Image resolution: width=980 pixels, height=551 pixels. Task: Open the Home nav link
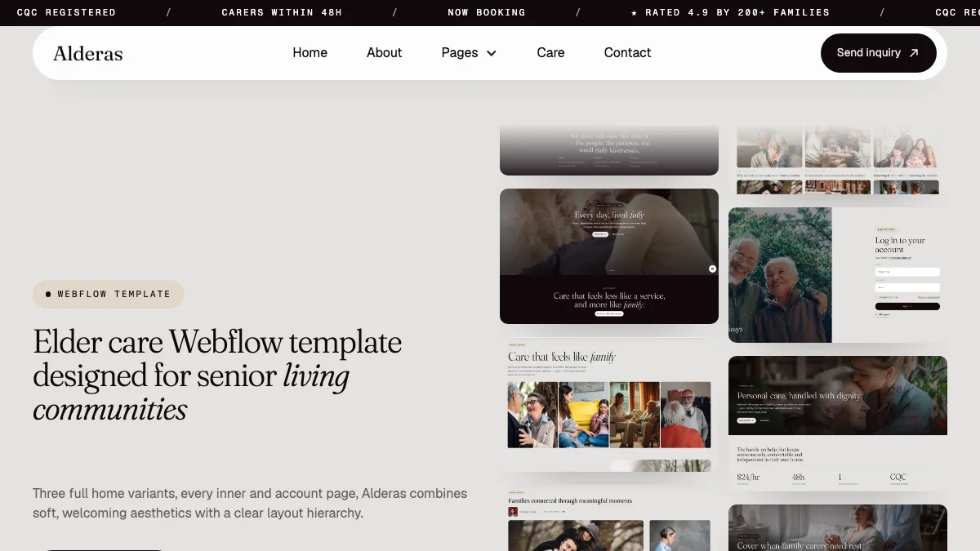tap(310, 52)
